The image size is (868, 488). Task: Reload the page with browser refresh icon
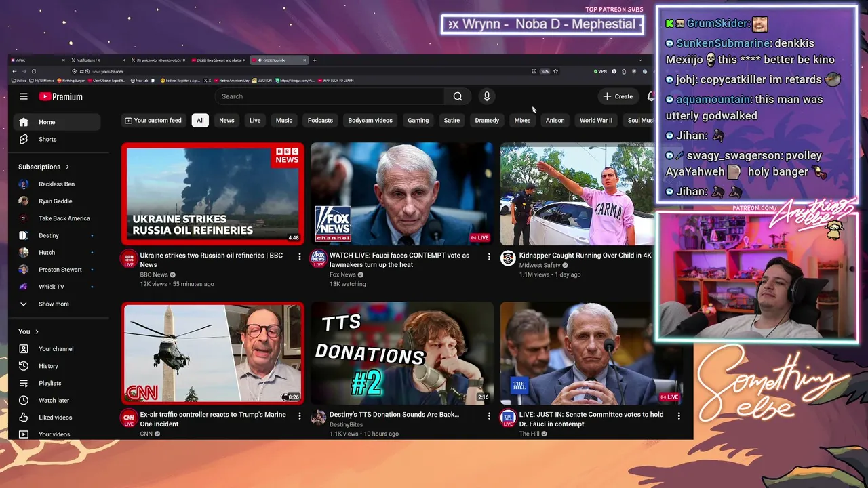click(x=34, y=71)
